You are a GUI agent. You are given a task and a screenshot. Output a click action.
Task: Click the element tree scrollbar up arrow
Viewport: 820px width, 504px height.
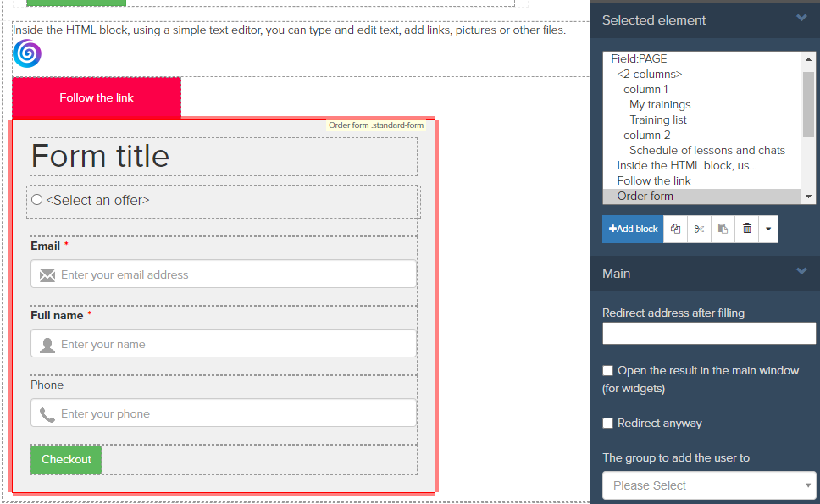(x=808, y=59)
